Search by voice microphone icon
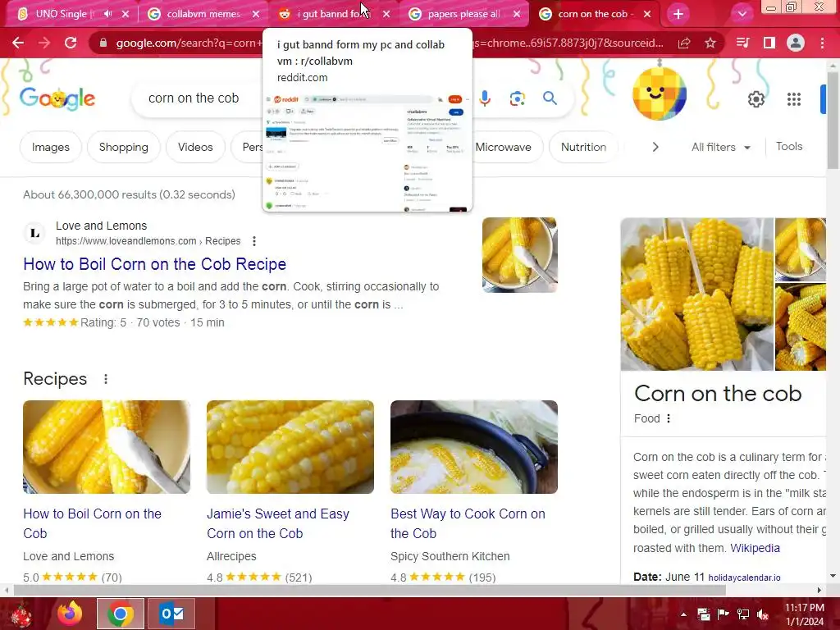The height and width of the screenshot is (630, 840). pos(485,98)
